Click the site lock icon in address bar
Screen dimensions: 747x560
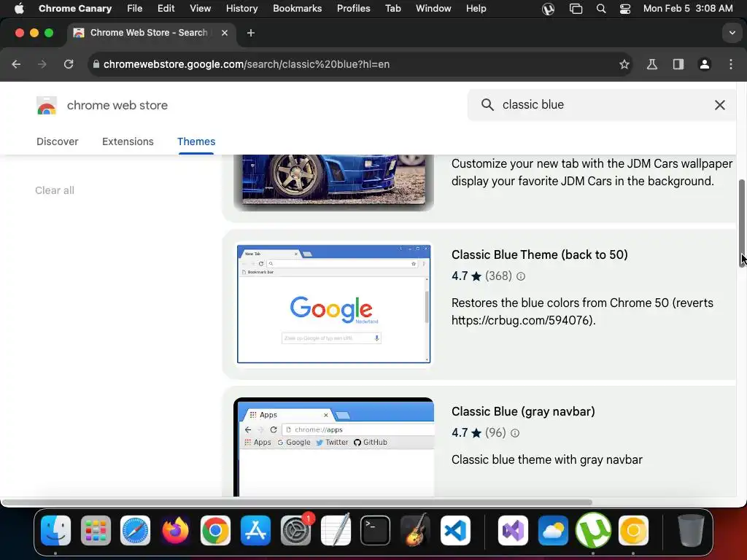(96, 64)
